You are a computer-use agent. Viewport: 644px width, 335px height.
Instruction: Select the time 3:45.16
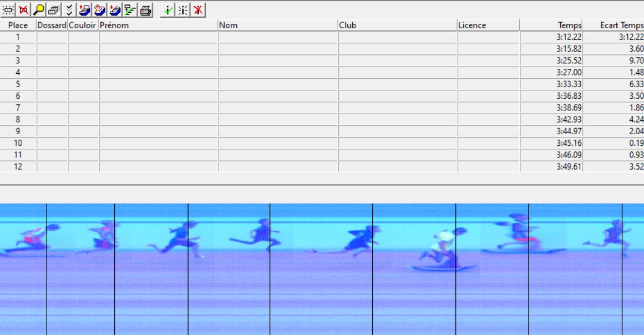[569, 143]
